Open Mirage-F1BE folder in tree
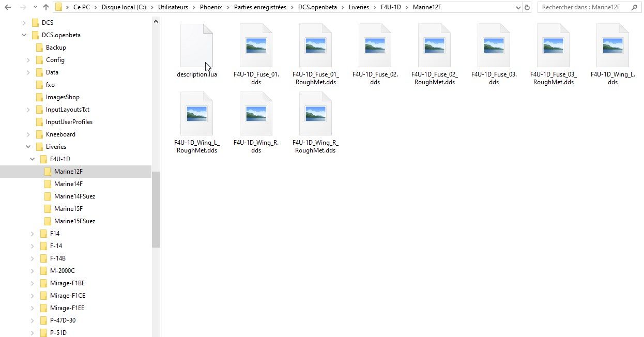This screenshot has height=337, width=644. click(67, 283)
